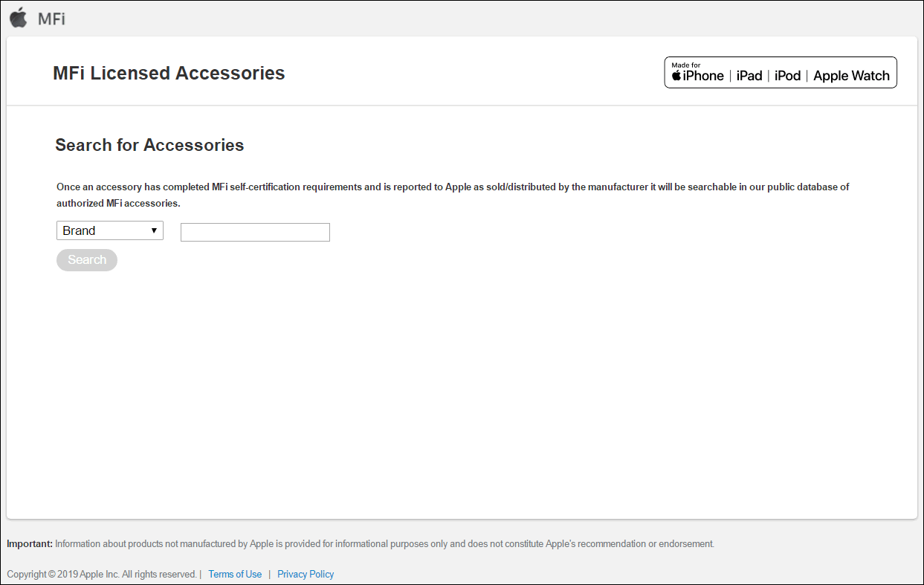Open the Terms of Use link
The width and height of the screenshot is (924, 585).
(235, 574)
